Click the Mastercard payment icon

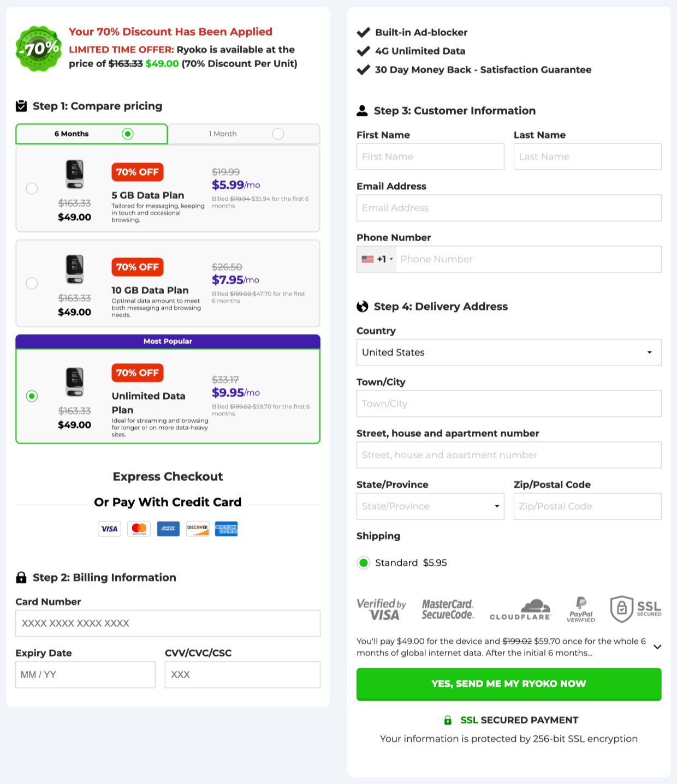coord(139,529)
